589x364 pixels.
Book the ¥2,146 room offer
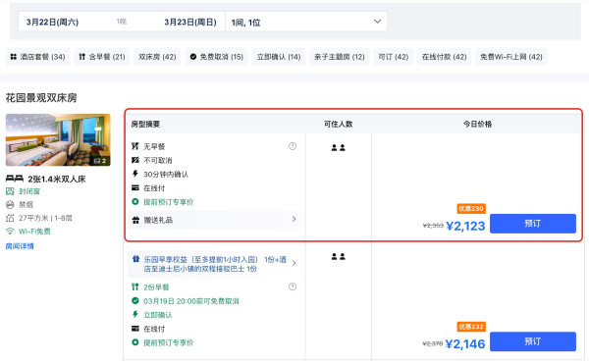(533, 341)
